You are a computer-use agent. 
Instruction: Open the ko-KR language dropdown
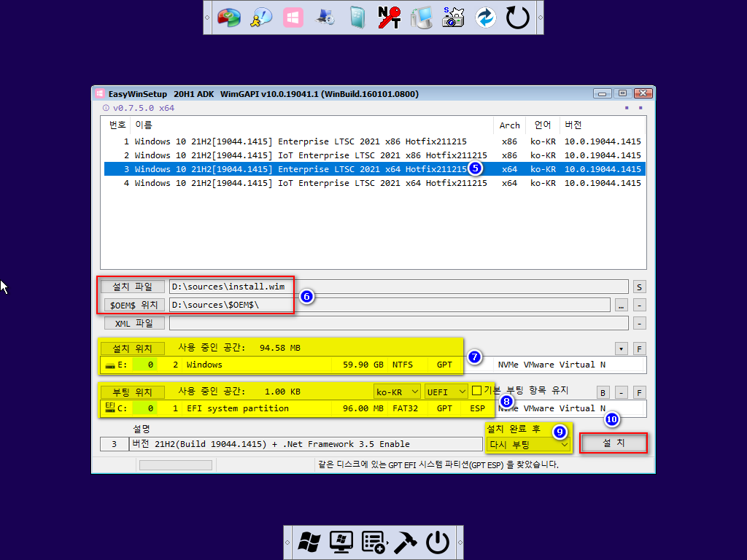tap(397, 392)
